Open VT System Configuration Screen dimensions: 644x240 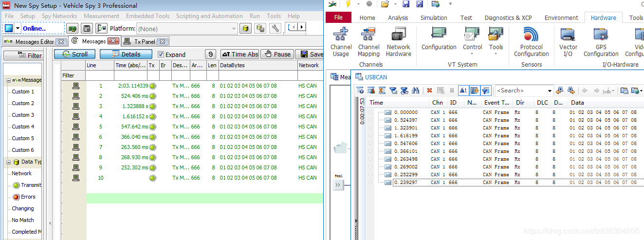click(439, 39)
